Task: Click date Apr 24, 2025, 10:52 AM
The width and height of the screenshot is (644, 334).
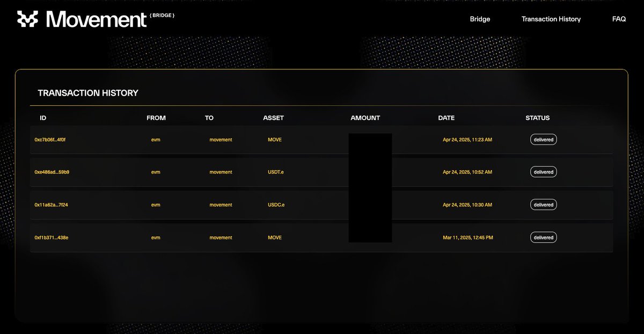Action: click(x=467, y=172)
